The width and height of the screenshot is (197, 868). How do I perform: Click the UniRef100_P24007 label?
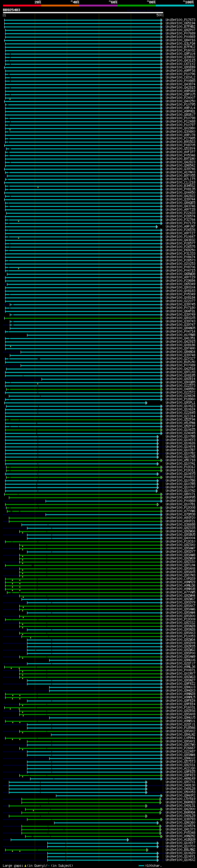tap(180, 98)
